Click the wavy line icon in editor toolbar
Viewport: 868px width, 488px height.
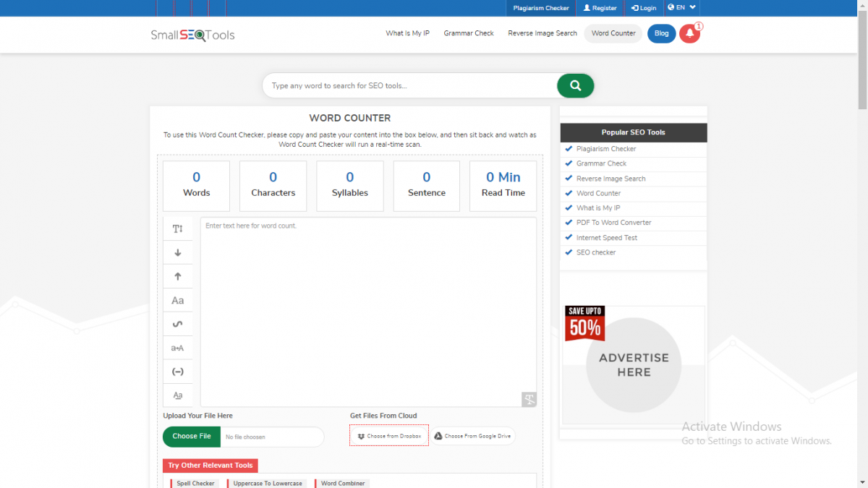(x=178, y=323)
